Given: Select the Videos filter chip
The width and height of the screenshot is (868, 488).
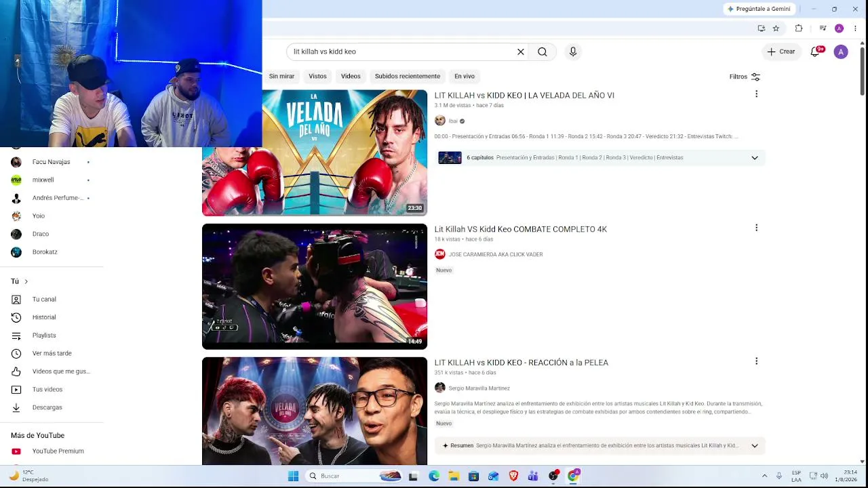Looking at the screenshot, I should [351, 76].
